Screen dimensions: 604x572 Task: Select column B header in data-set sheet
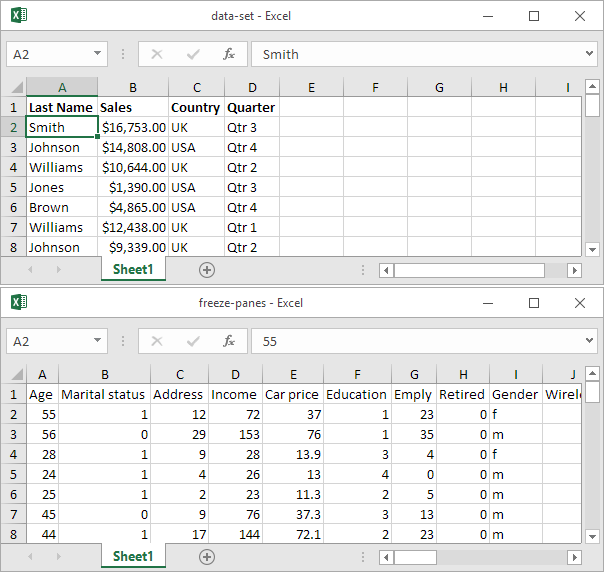coord(133,88)
